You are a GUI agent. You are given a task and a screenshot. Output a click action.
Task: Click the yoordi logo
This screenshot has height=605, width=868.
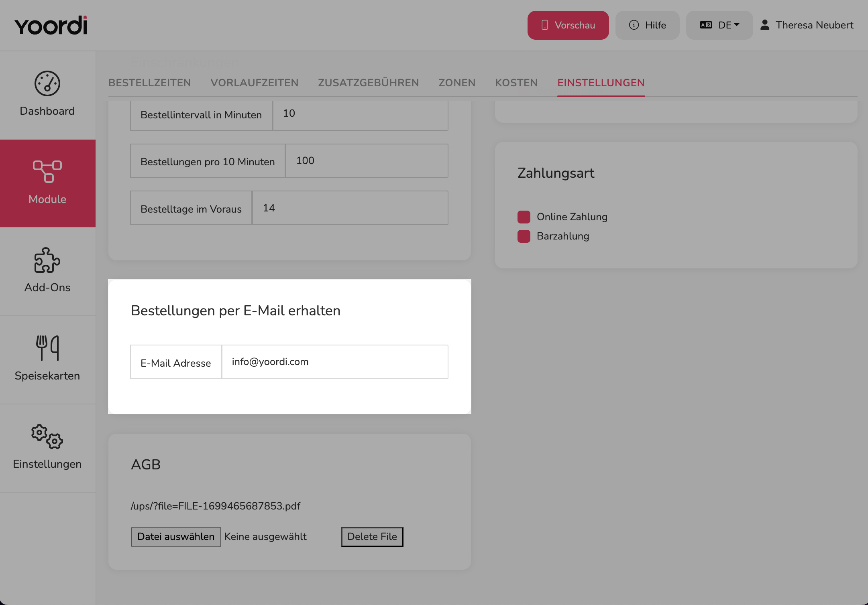[x=51, y=25]
